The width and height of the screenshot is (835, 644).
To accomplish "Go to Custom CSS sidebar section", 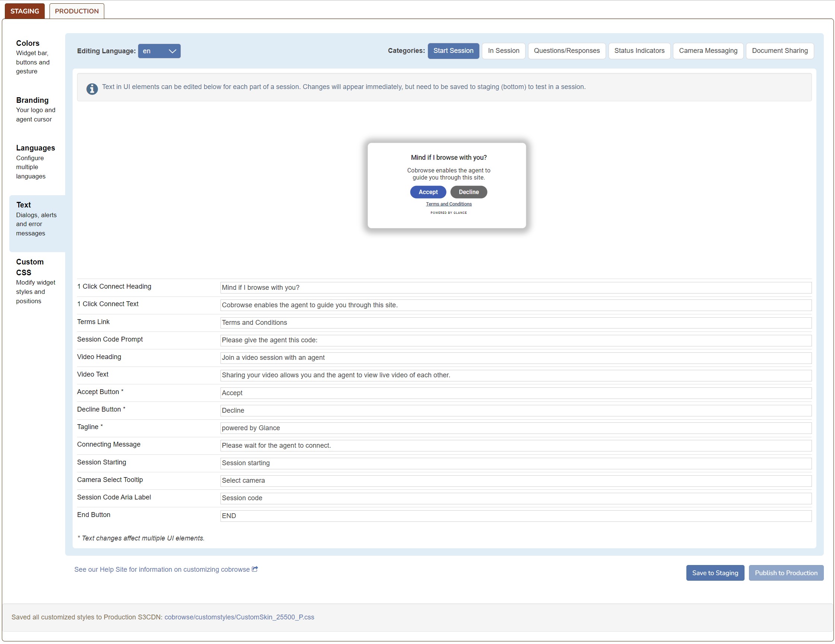I will pos(30,267).
